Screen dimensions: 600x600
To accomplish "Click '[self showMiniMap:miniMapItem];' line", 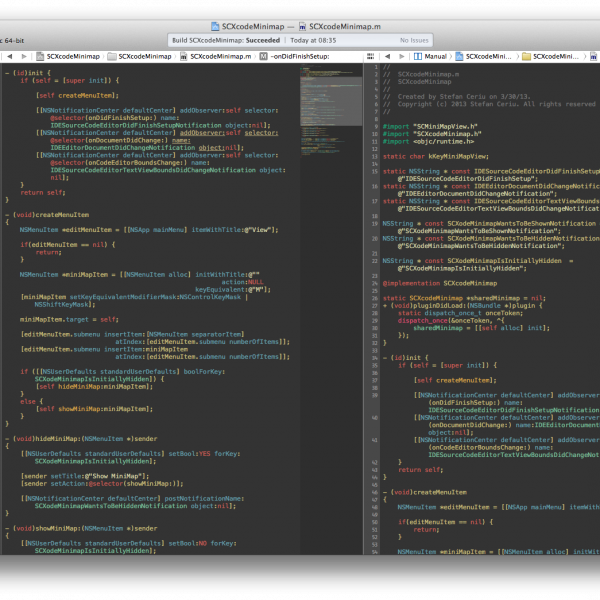I will click(94, 409).
